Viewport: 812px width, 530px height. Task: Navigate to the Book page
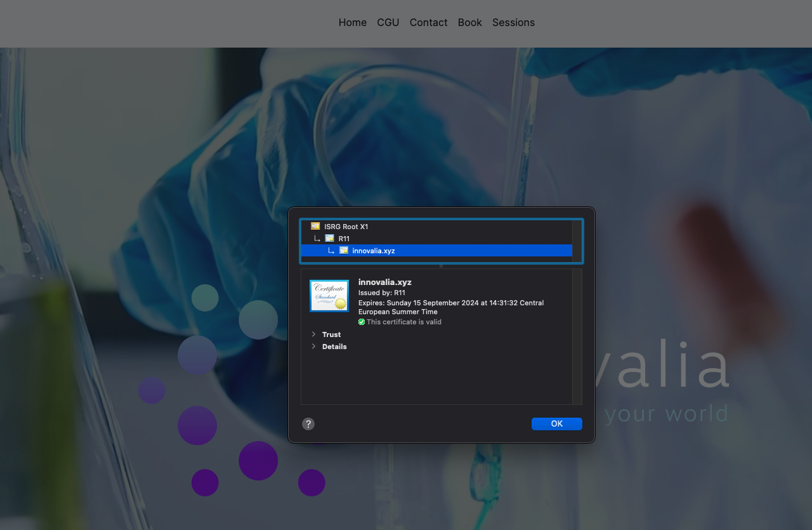[x=469, y=22]
